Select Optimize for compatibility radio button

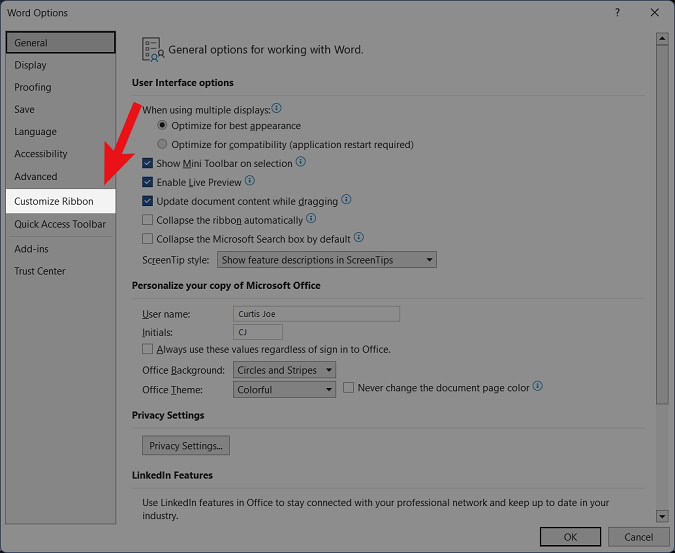(162, 144)
